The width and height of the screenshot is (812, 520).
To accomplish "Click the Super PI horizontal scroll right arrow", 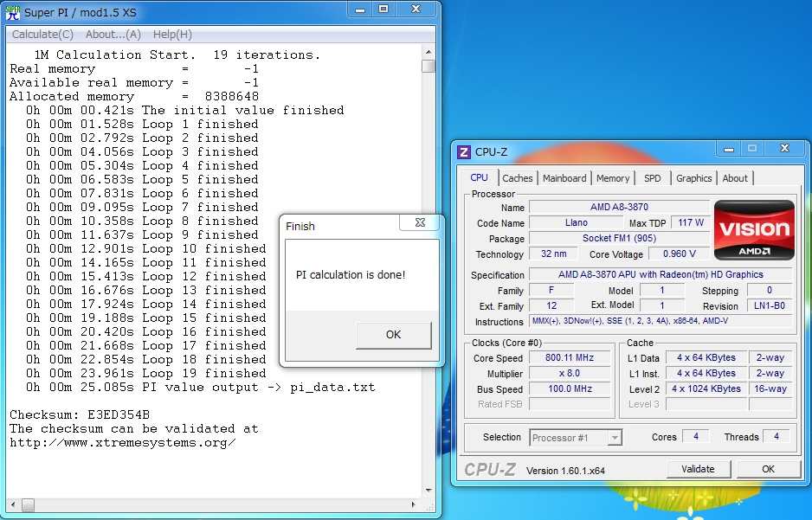I will click(413, 504).
